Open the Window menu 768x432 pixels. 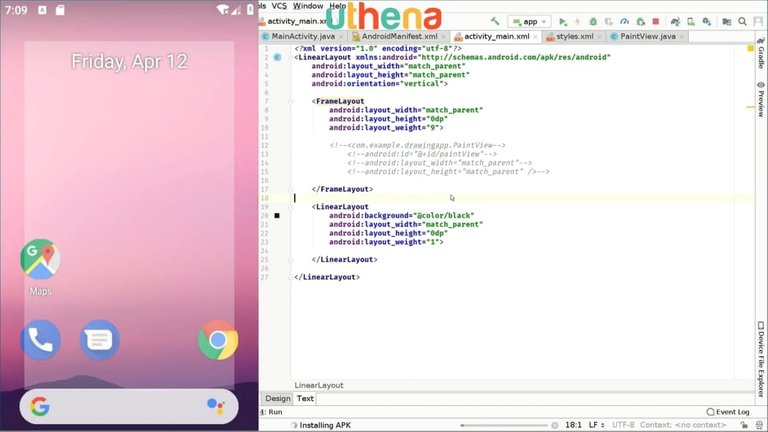point(308,6)
